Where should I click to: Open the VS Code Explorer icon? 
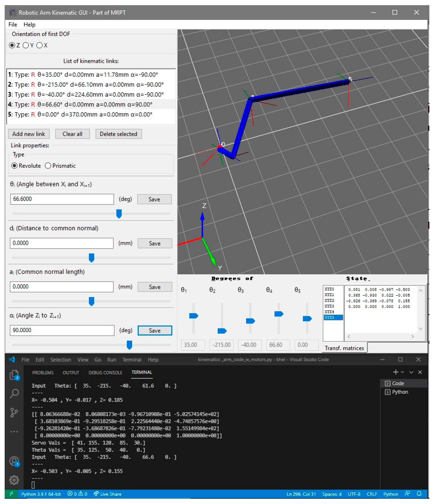[x=14, y=375]
